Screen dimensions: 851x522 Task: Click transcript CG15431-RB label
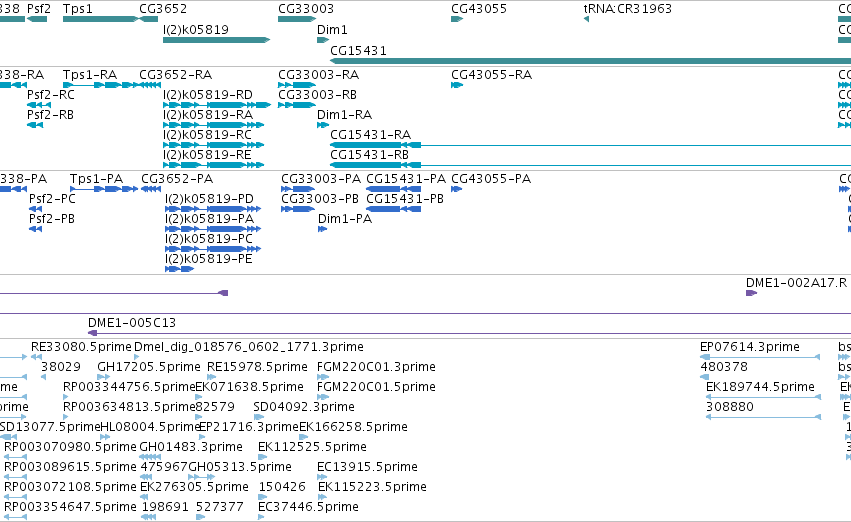[x=369, y=155]
